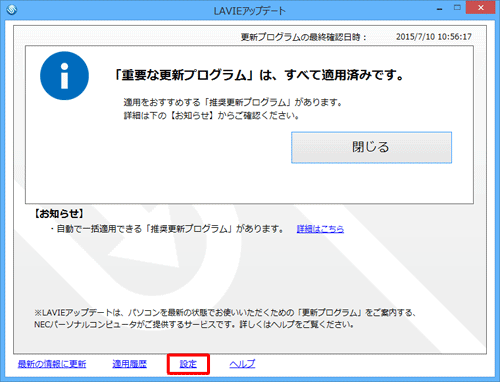Click the footer line starting NECパーソナルコンピュータ
Image resolution: width=500 pixels, height=382 pixels.
(194, 324)
